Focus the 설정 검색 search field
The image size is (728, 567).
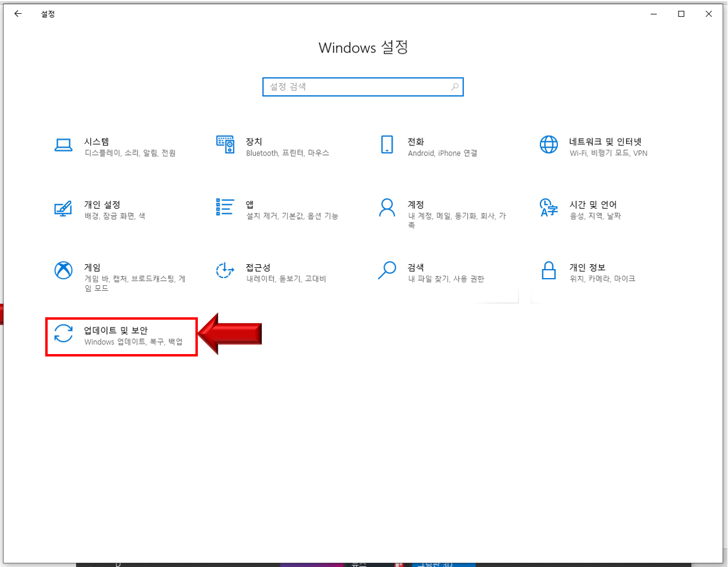click(x=363, y=87)
